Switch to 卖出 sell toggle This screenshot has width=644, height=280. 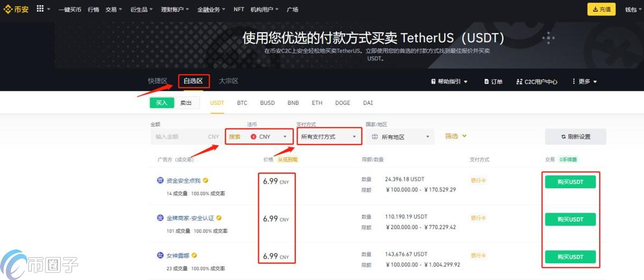[186, 103]
